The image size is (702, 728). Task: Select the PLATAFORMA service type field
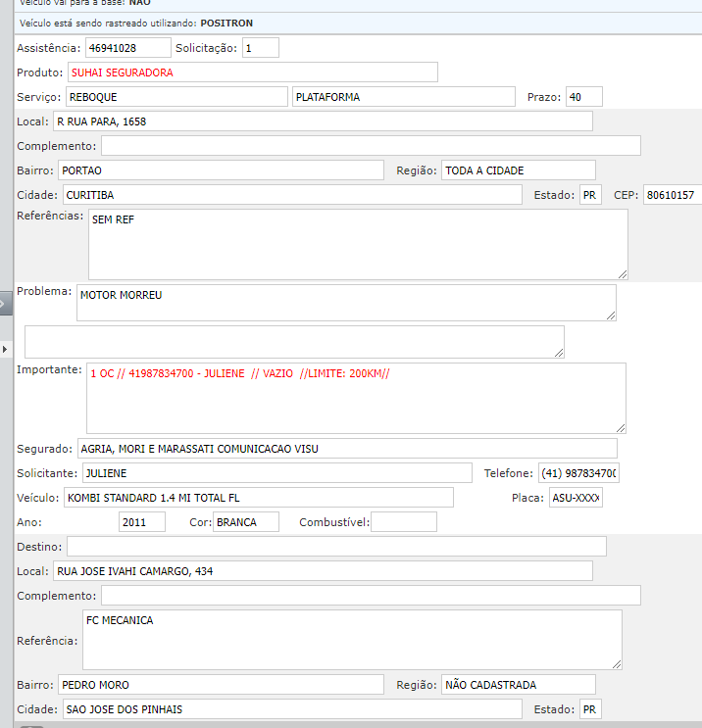tap(403, 97)
